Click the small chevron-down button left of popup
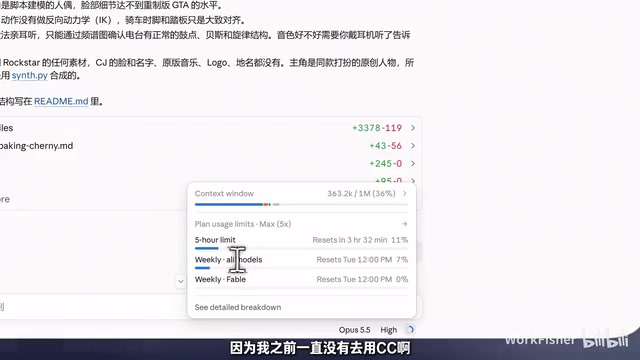The width and height of the screenshot is (640, 360). (180, 281)
